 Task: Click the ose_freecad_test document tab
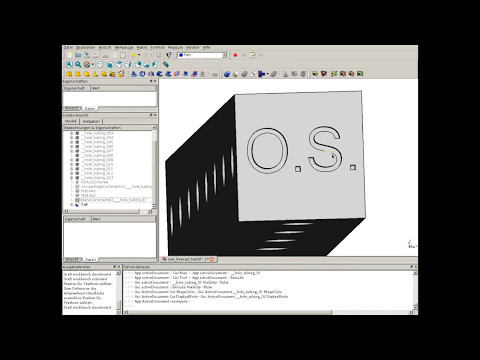click(188, 259)
